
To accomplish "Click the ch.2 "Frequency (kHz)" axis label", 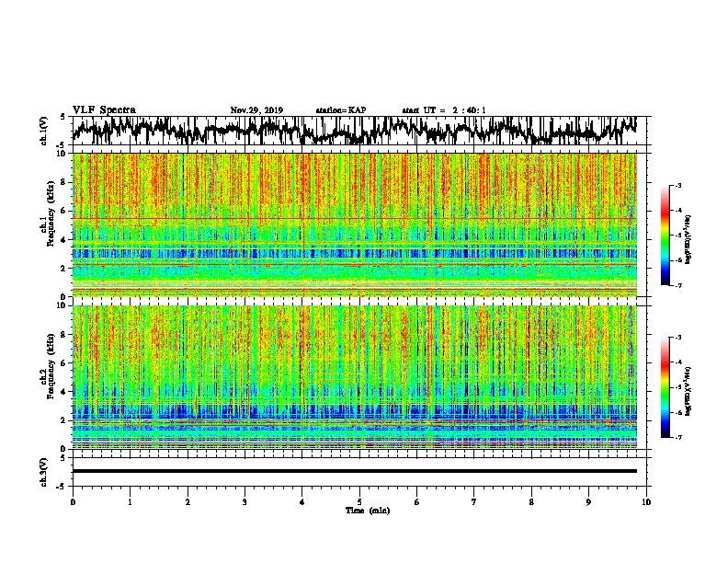I will point(51,366).
